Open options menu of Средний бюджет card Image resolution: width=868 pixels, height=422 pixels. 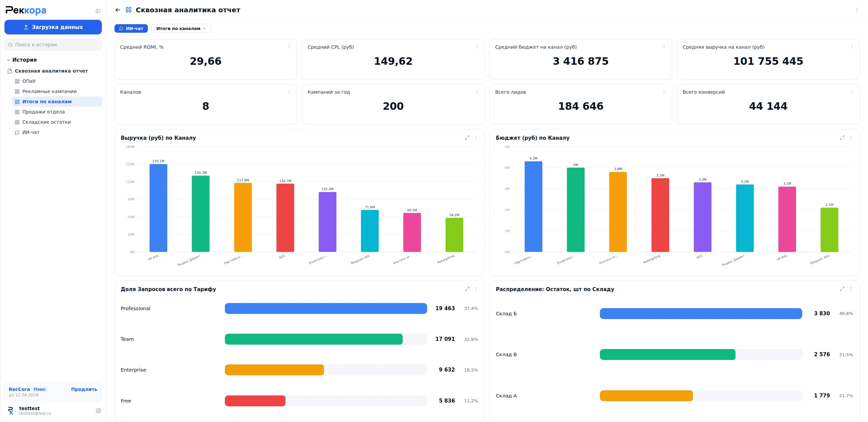click(664, 47)
